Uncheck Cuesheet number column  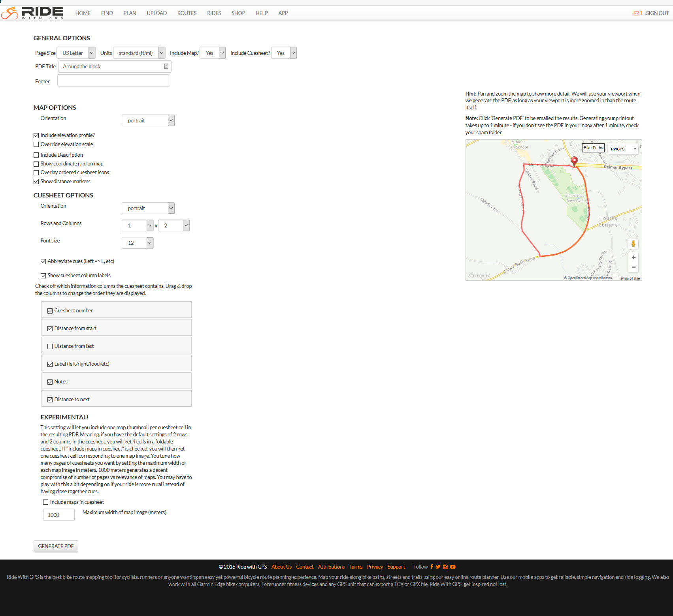tap(50, 311)
